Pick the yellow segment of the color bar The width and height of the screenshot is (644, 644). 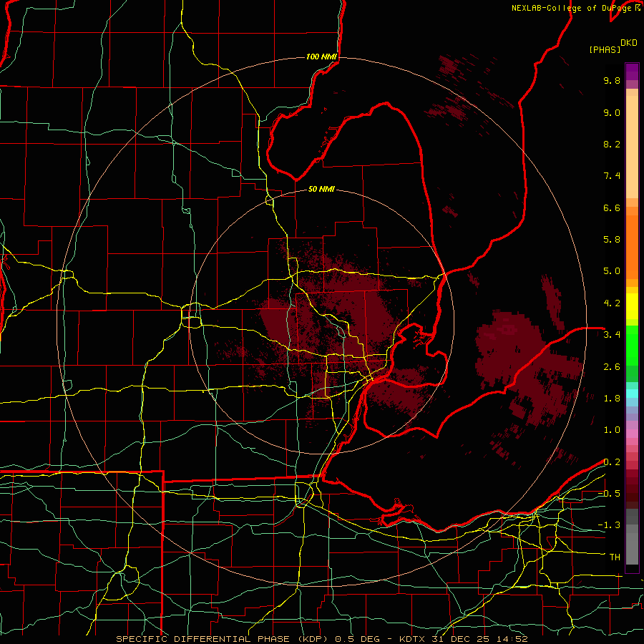click(632, 306)
